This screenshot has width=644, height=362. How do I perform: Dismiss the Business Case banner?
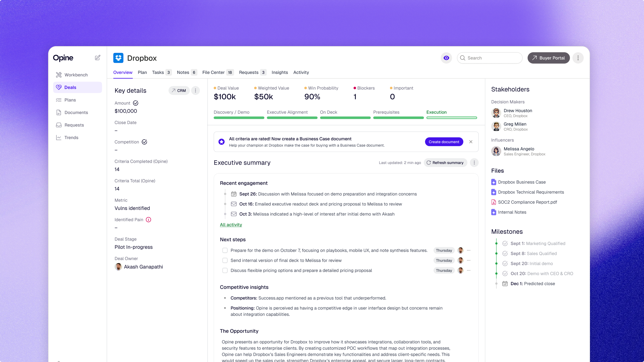(x=471, y=142)
